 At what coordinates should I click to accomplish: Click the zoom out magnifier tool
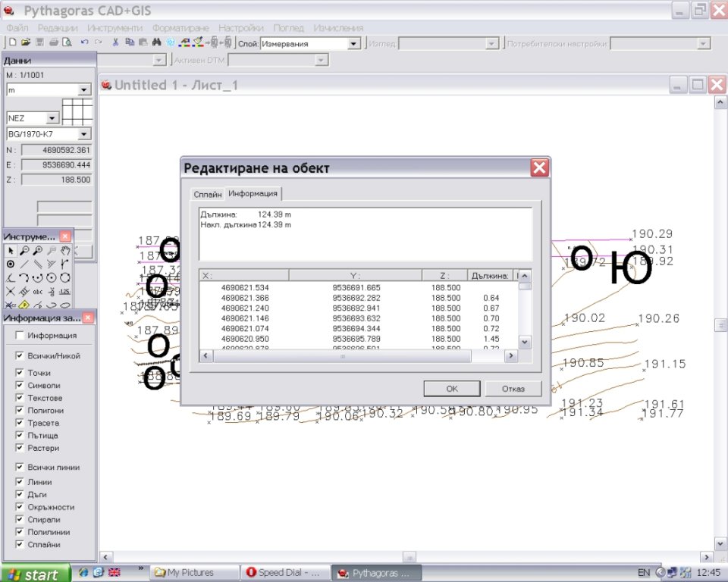click(x=24, y=251)
